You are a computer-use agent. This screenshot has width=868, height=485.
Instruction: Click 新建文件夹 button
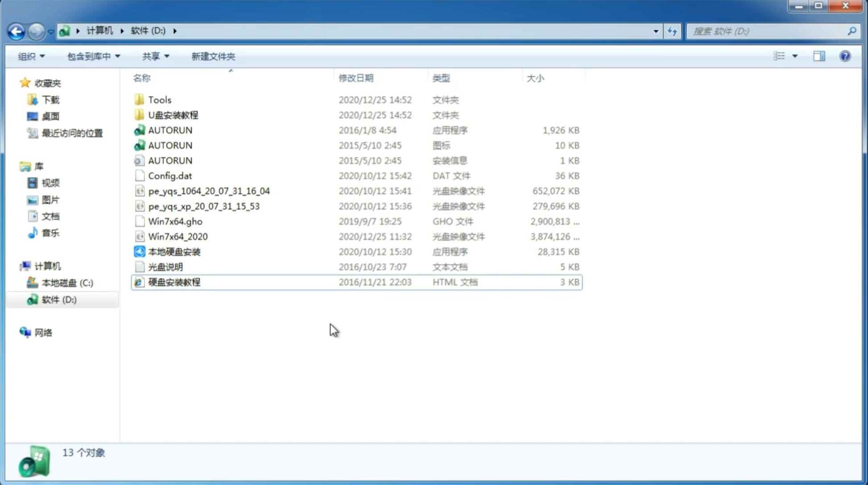213,56
